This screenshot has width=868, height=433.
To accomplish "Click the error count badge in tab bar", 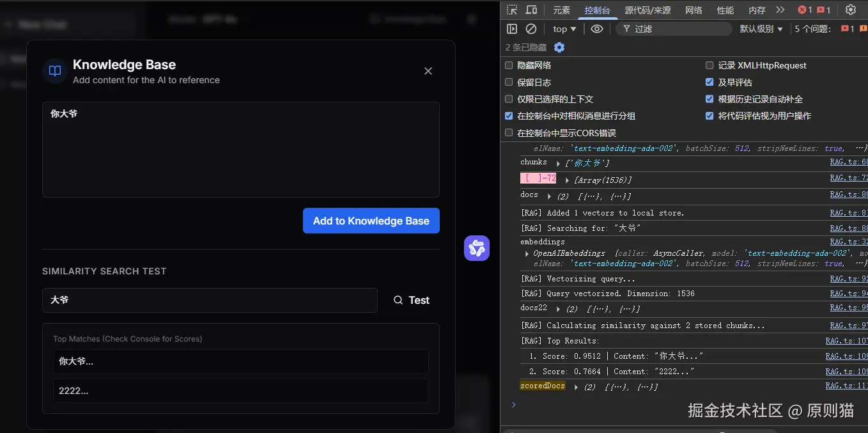I will pyautogui.click(x=805, y=10).
